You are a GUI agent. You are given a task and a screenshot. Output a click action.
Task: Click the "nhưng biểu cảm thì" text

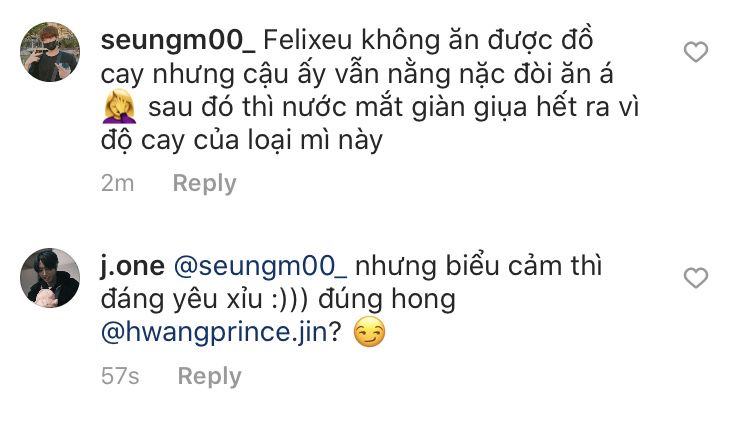(492, 267)
